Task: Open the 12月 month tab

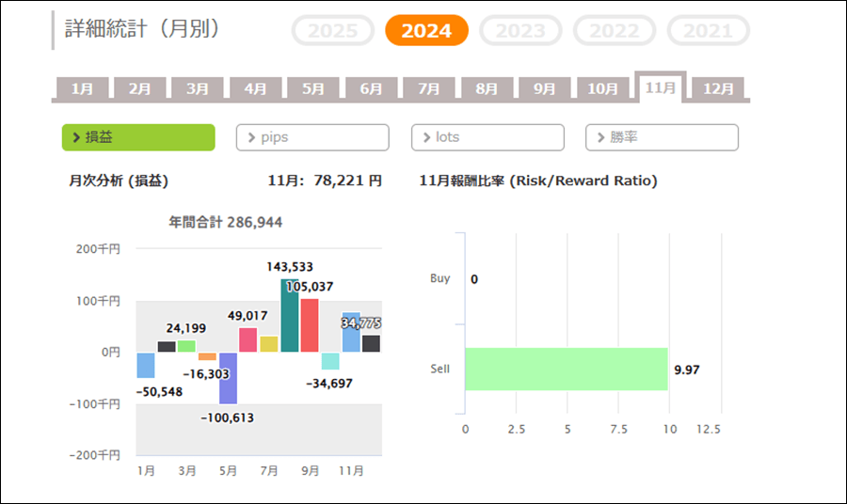Action: click(718, 89)
